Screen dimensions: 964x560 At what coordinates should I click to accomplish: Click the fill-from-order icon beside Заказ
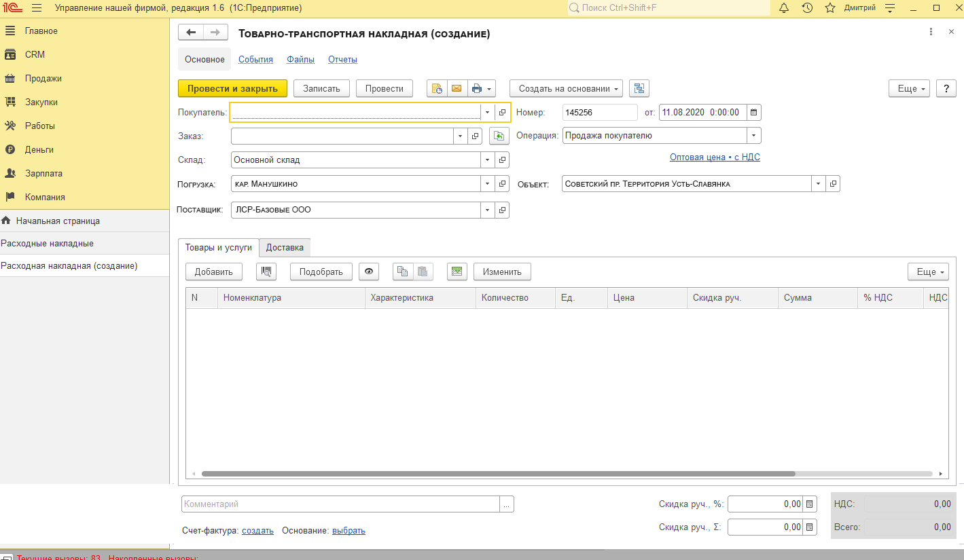(x=499, y=136)
